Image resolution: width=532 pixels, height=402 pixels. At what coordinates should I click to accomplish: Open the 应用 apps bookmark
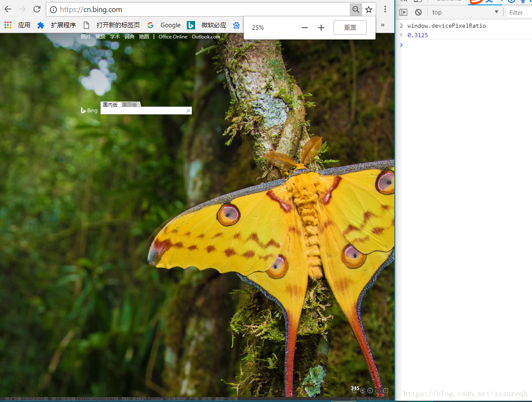tap(17, 25)
